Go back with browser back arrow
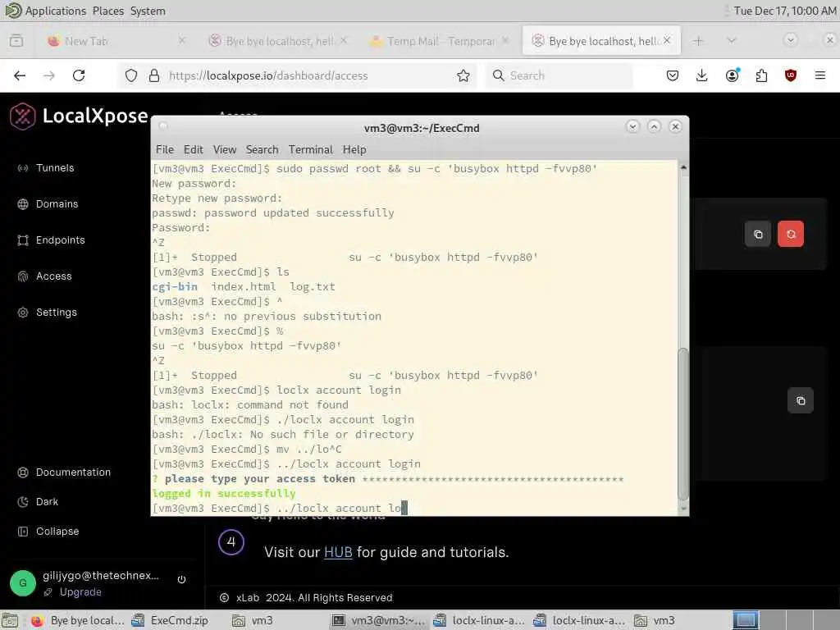 pyautogui.click(x=20, y=75)
